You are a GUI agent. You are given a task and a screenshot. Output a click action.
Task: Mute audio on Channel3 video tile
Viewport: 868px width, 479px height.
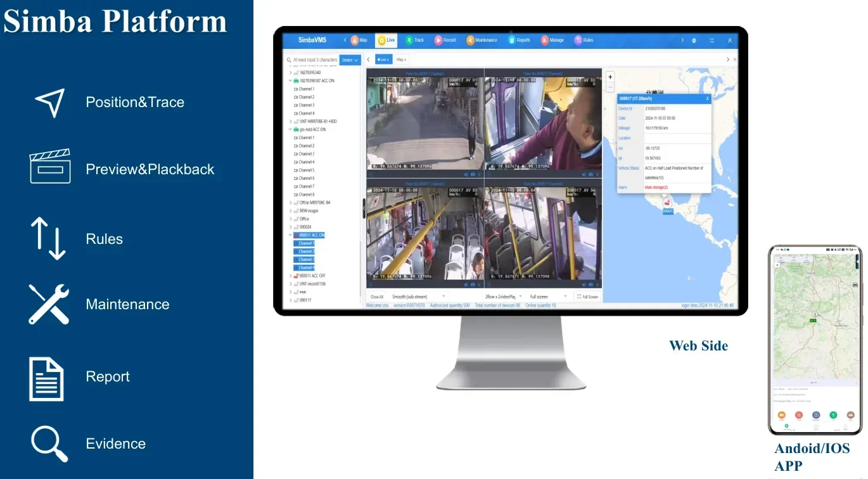466,284
